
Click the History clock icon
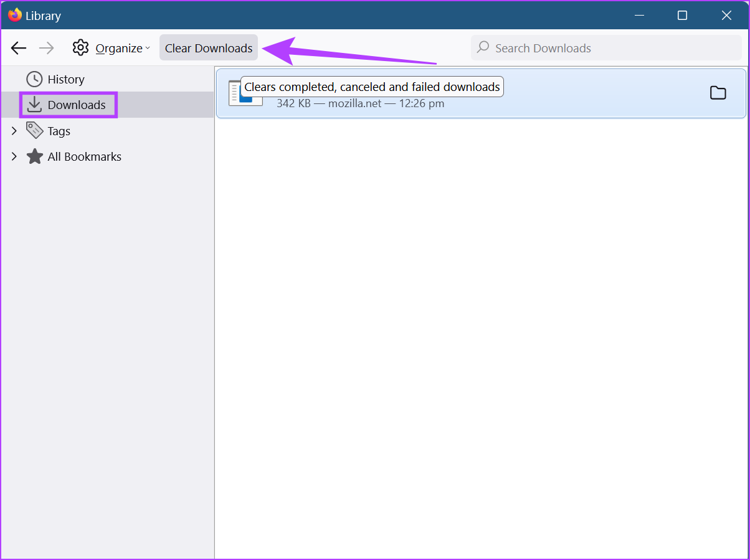[x=34, y=79]
